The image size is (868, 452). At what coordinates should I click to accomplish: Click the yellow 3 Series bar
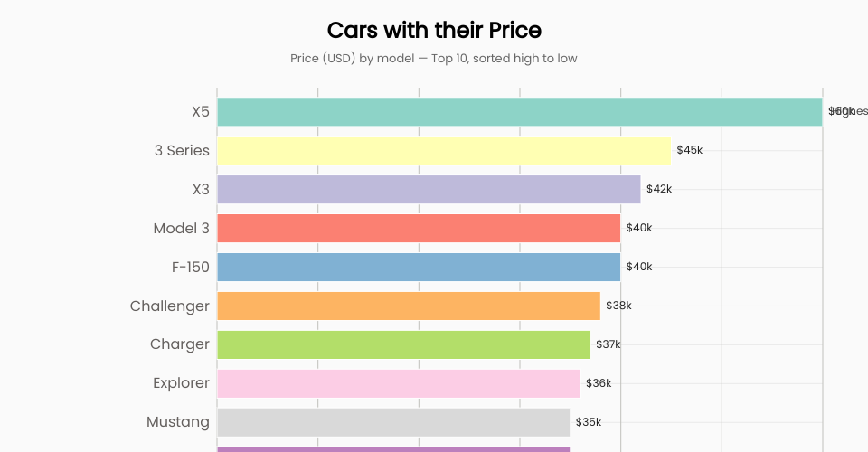443,150
